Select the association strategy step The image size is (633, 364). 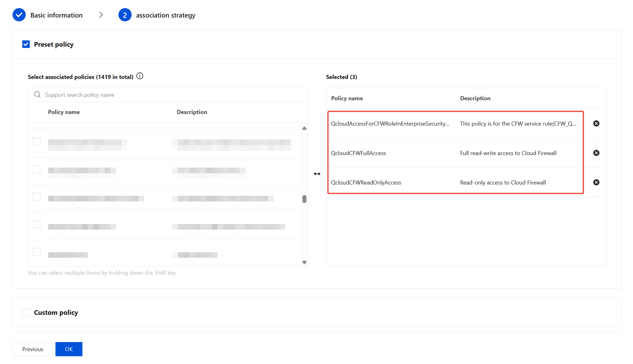(165, 15)
